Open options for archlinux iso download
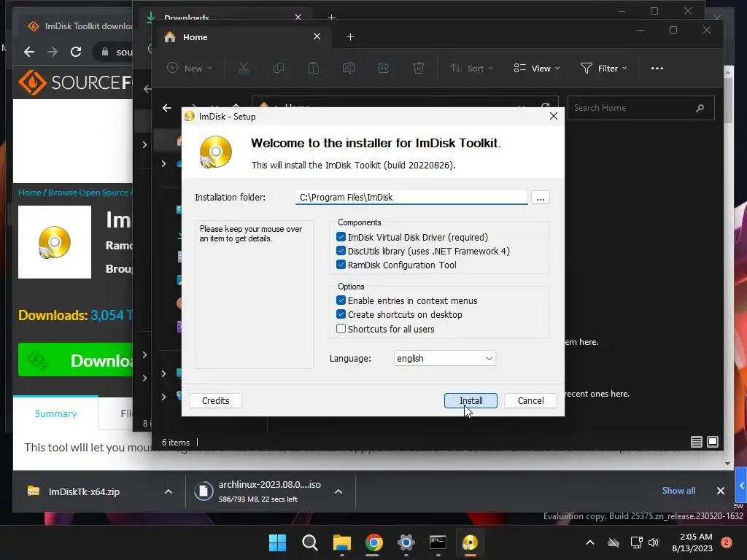 pos(338,491)
